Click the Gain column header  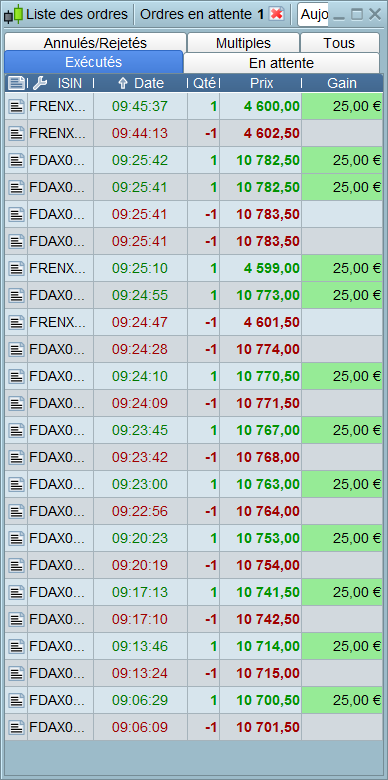click(x=342, y=83)
